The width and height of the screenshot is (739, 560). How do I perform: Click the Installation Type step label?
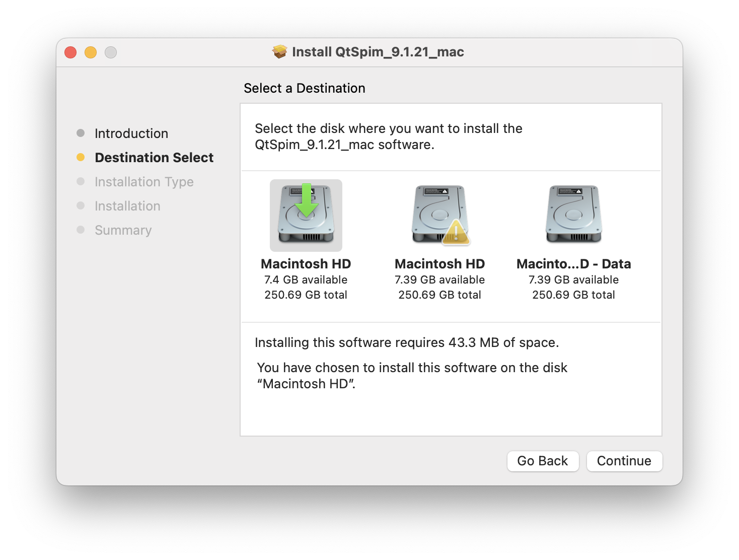tap(144, 182)
